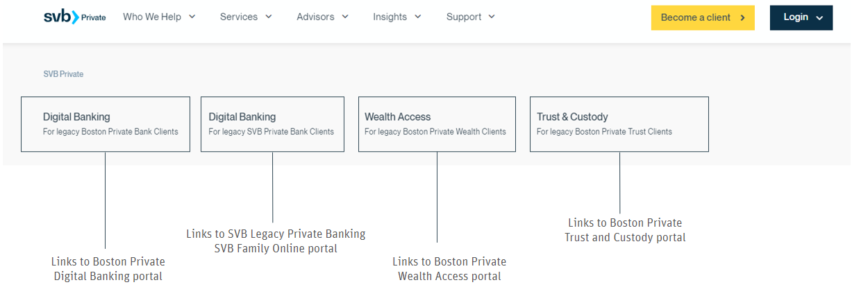The width and height of the screenshot is (868, 287).
Task: Expand the Services chevron
Action: 268,17
